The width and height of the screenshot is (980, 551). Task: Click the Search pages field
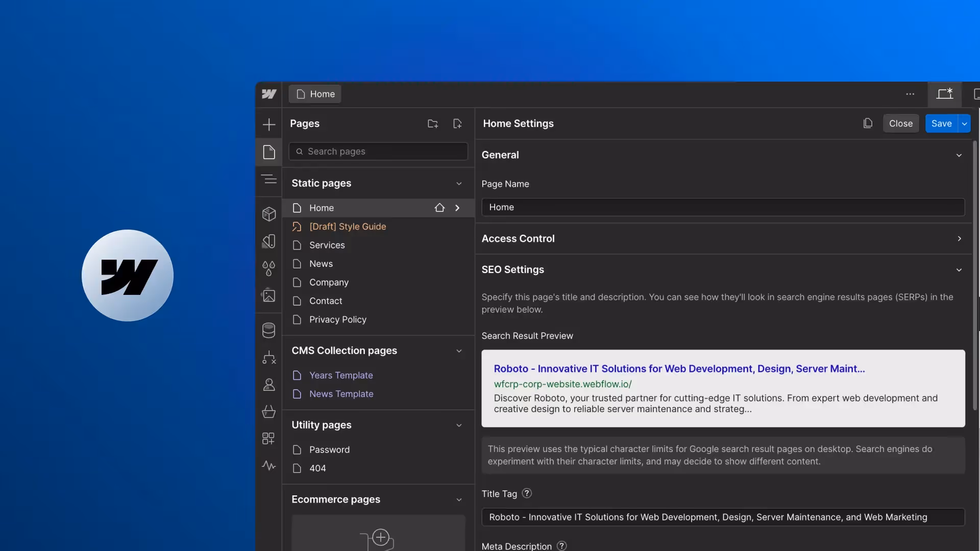pos(378,152)
